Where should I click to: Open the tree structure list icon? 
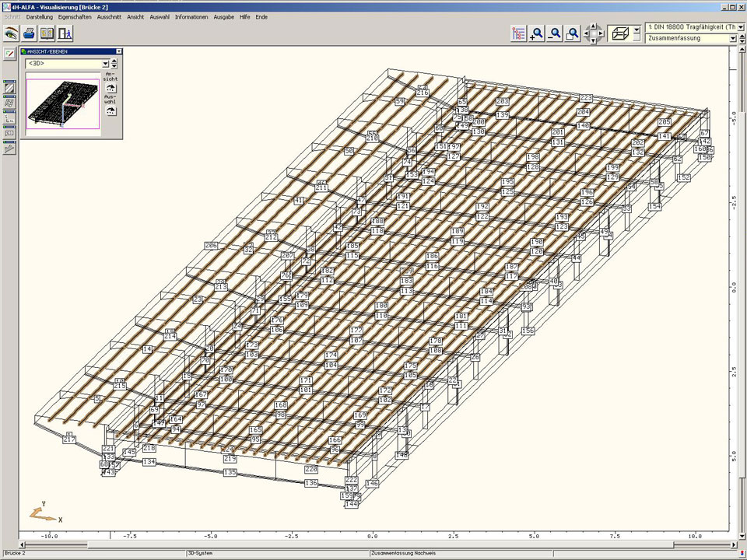tap(518, 33)
